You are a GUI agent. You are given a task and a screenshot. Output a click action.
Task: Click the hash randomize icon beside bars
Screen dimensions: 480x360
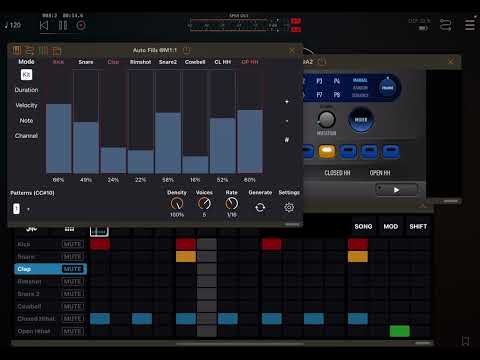[x=287, y=140]
